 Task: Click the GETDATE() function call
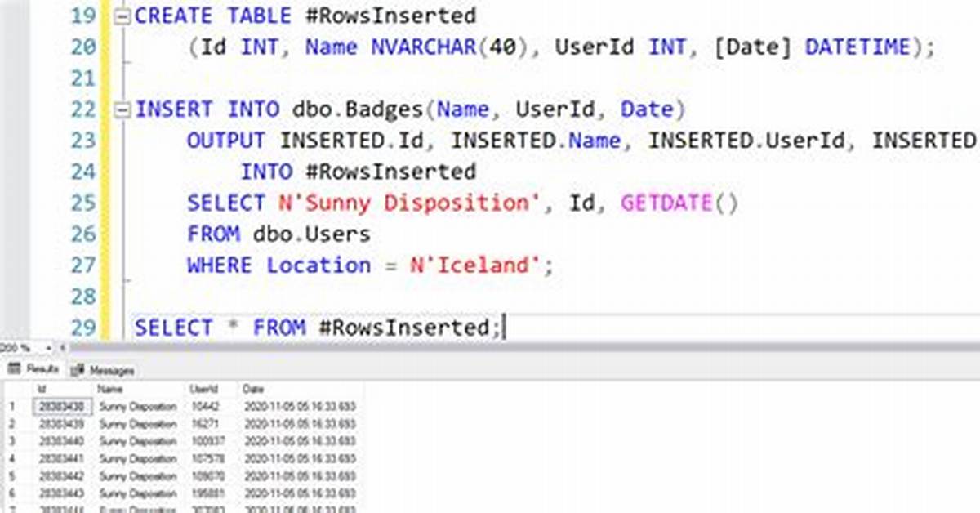pyautogui.click(x=679, y=203)
